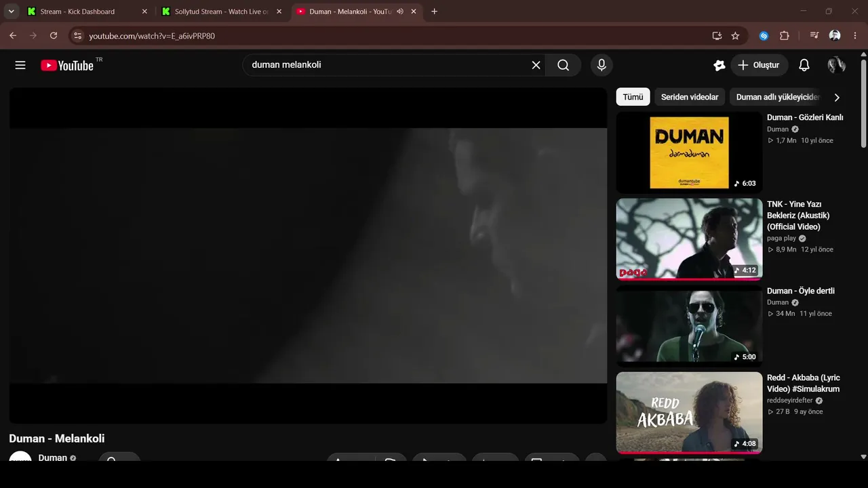
Task: Click the address bar URL
Action: [152, 36]
